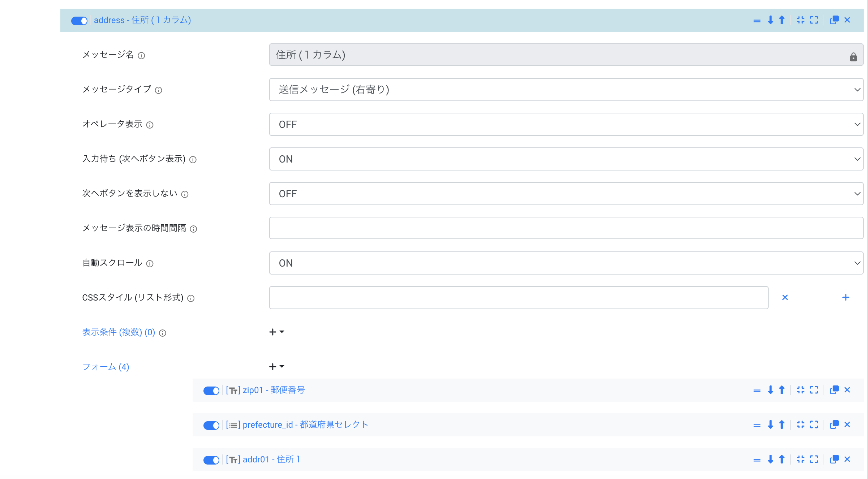
Task: Expand zip01 row to fullscreen icon
Action: coord(814,390)
